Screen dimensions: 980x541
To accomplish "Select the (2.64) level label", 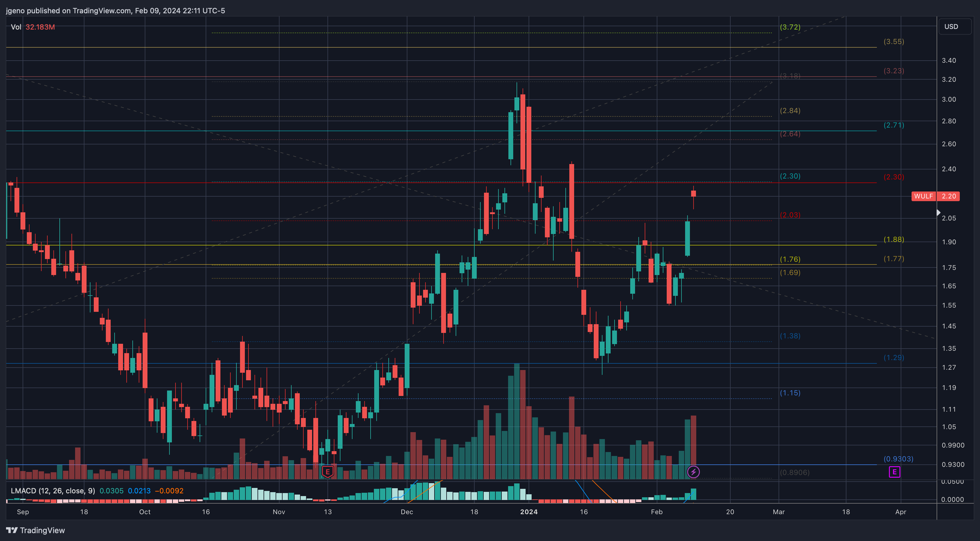I will click(x=790, y=134).
